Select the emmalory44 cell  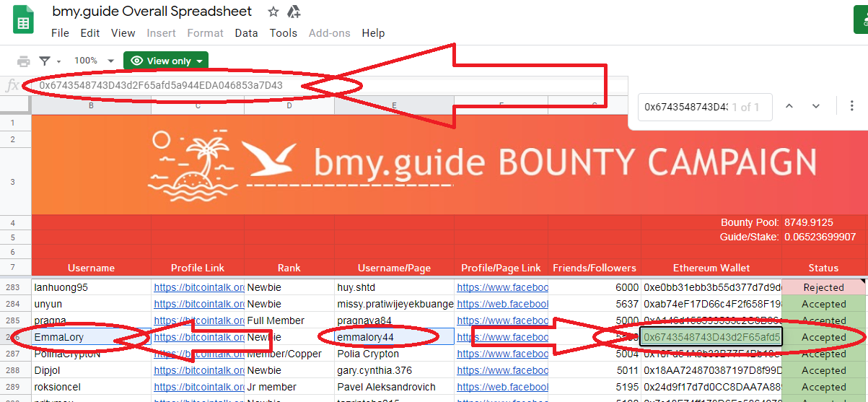(x=395, y=337)
